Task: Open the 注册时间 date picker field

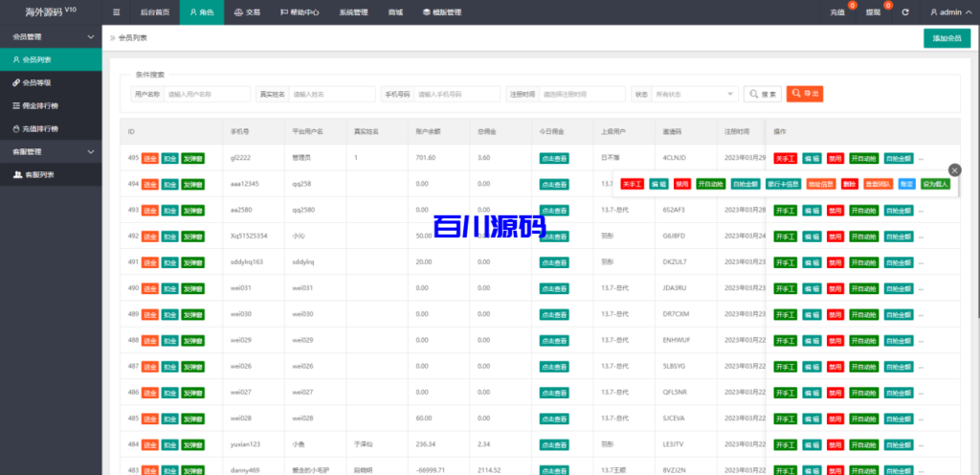Action: 583,95
